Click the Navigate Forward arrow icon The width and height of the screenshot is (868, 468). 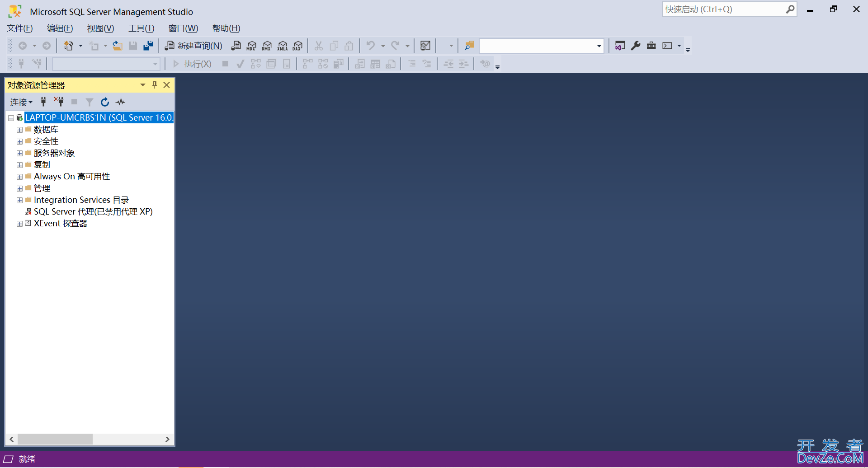(47, 46)
